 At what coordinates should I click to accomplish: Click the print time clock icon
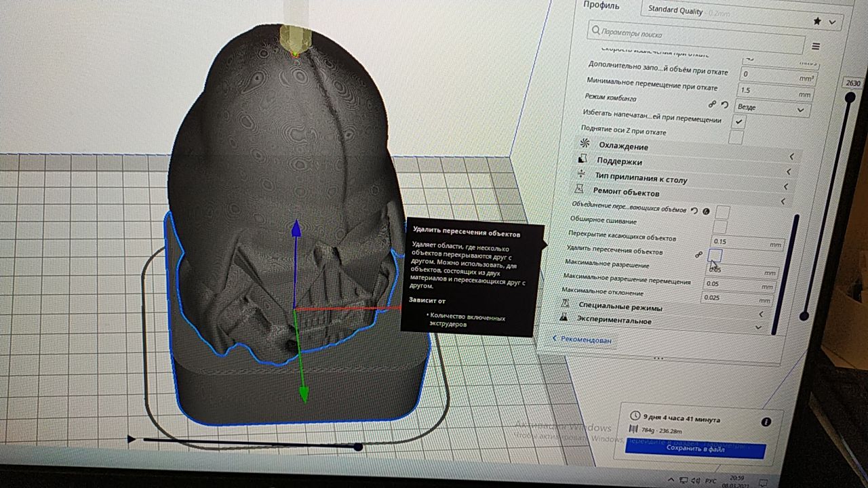point(635,415)
